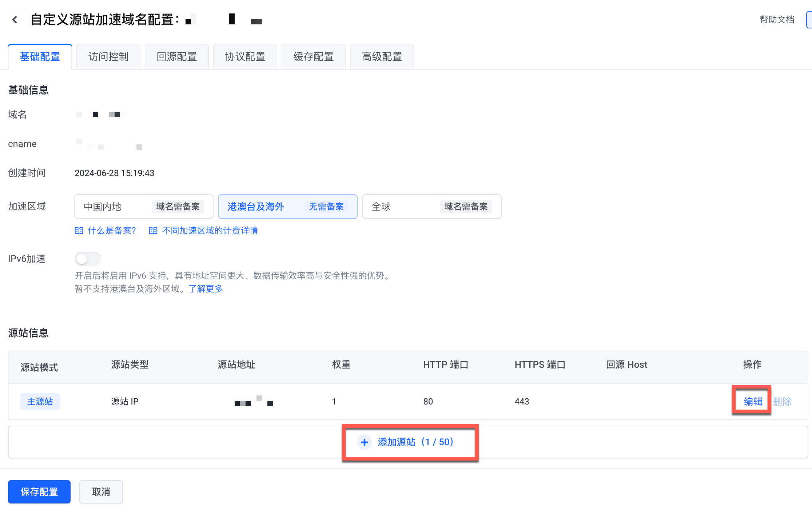812x510 pixels.
Task: Click the 了解更多 link
Action: tap(206, 289)
